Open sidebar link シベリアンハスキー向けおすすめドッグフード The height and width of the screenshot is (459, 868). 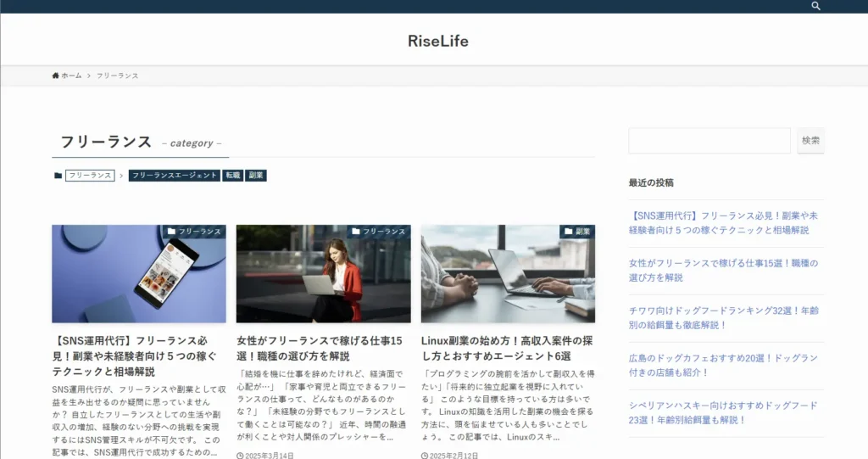[x=723, y=412]
